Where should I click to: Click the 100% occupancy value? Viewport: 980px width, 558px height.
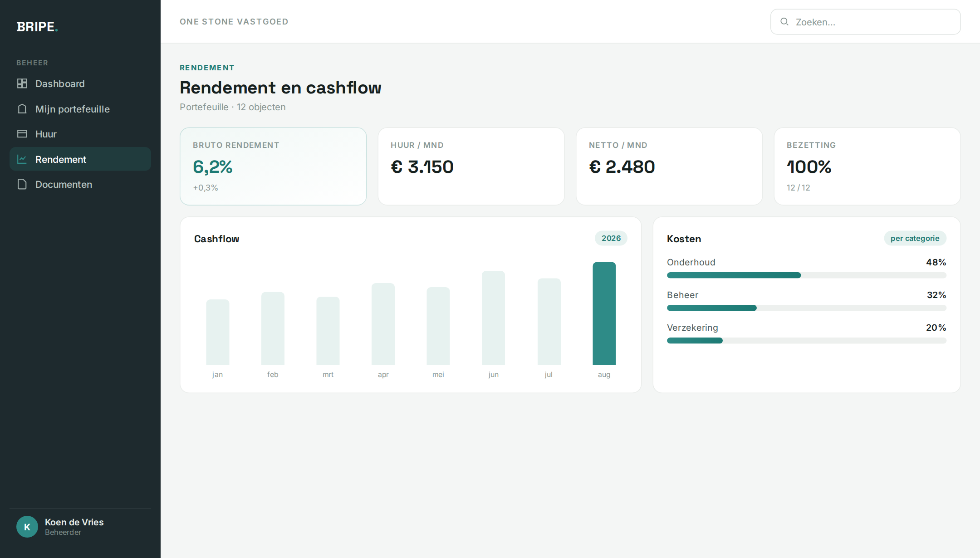coord(809,167)
